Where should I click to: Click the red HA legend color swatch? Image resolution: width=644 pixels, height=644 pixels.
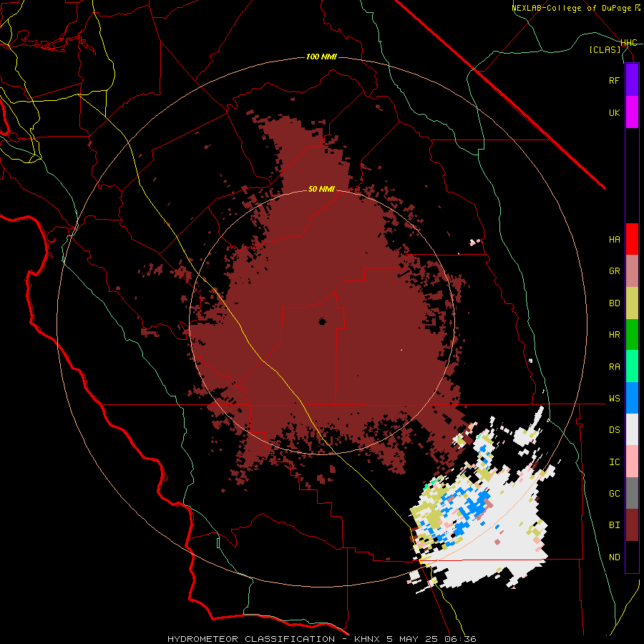coord(632,239)
